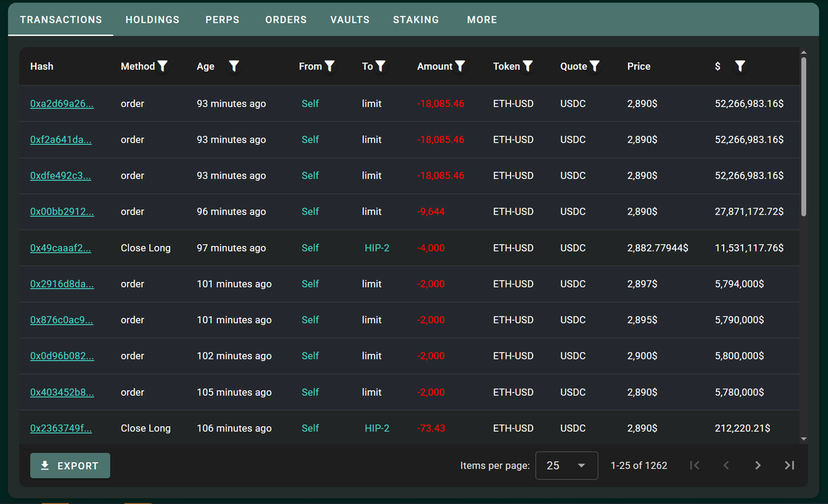The height and width of the screenshot is (504, 828).
Task: Click the price 2,895$
Action: click(x=642, y=320)
